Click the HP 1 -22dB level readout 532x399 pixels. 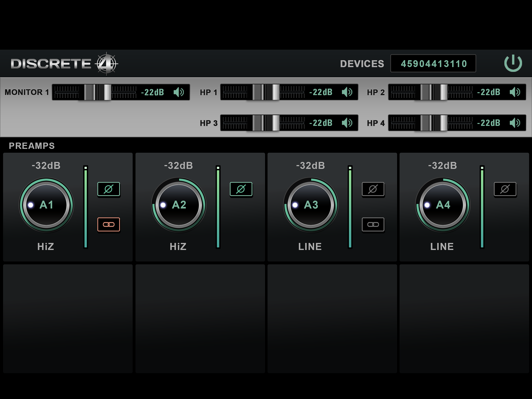tap(321, 92)
